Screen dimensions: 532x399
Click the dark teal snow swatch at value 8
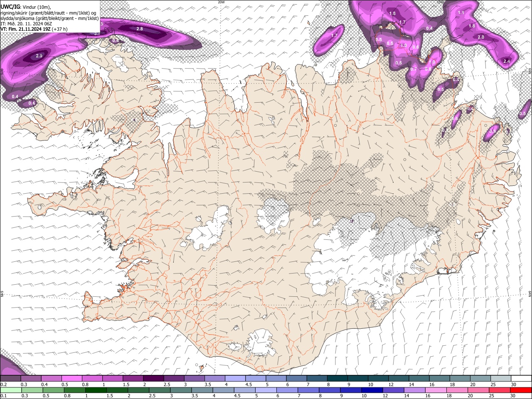pos(337,379)
